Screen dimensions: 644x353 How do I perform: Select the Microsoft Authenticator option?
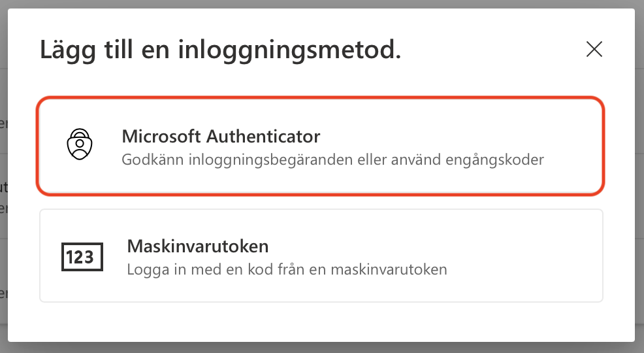click(x=320, y=146)
